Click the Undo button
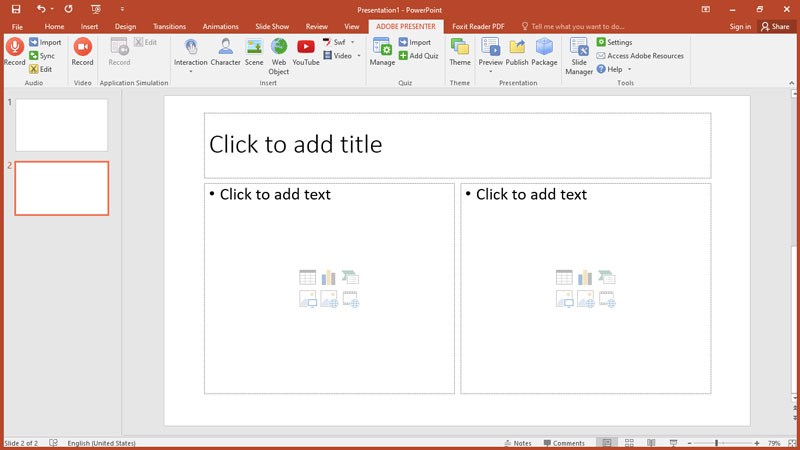The height and width of the screenshot is (450, 800). point(41,9)
